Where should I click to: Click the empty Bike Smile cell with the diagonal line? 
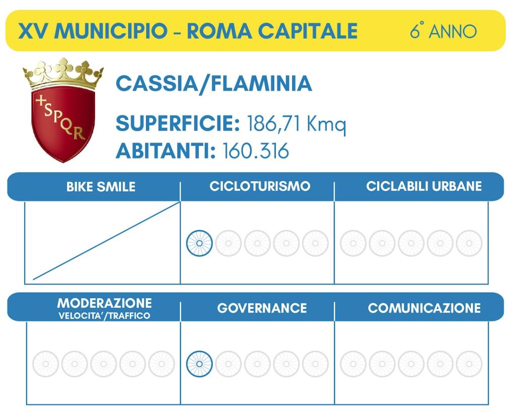coord(103,242)
